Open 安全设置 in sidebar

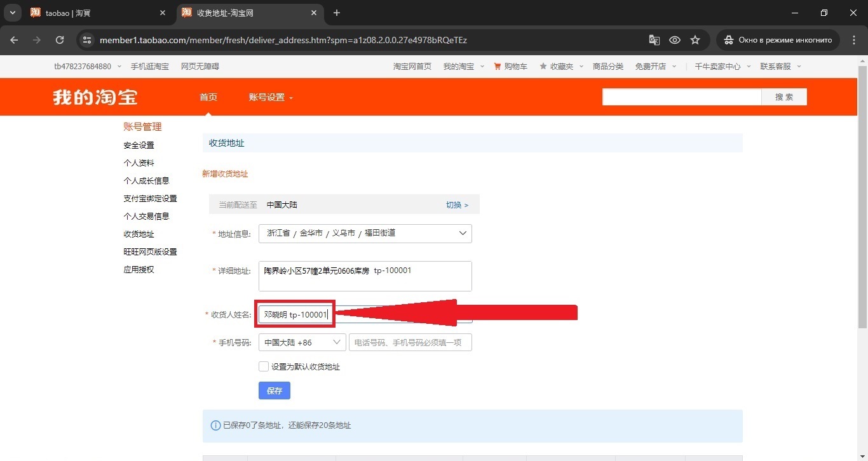[139, 145]
